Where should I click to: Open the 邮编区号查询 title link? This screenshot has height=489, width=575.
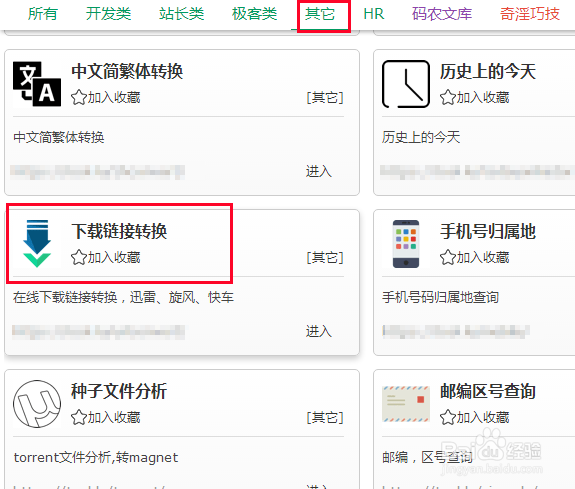(x=488, y=391)
